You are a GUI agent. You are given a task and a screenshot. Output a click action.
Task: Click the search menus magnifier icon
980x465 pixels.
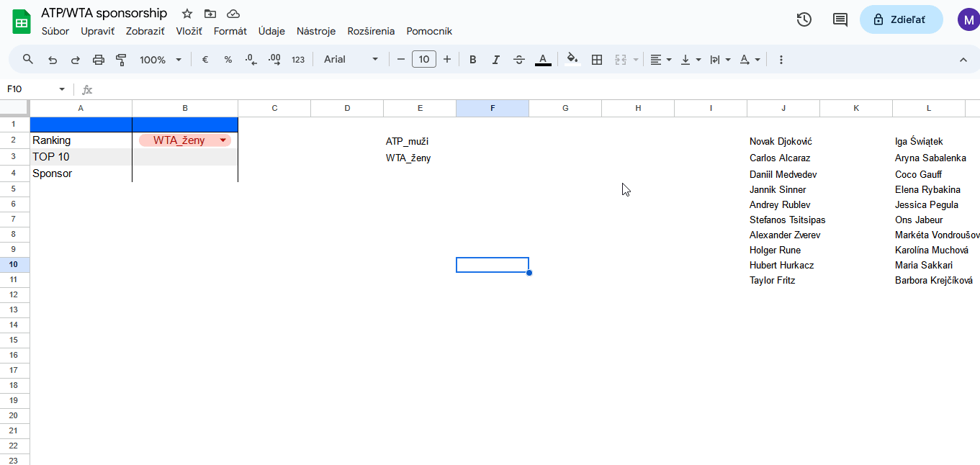(x=28, y=59)
